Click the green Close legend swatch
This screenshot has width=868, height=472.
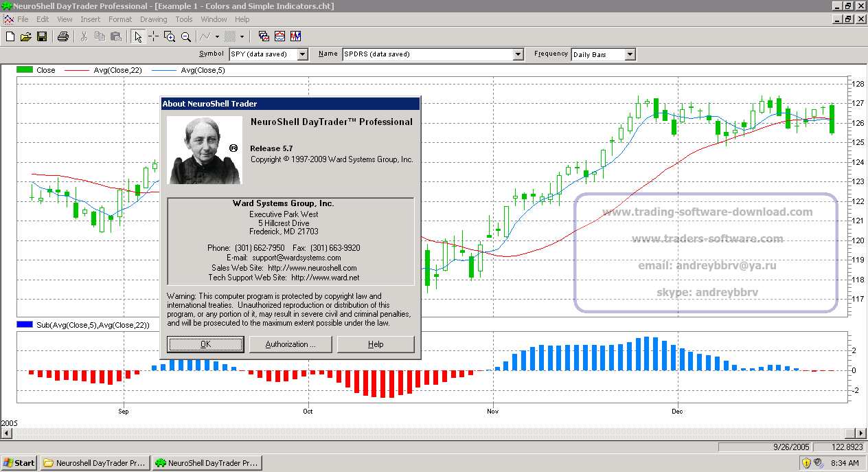[25, 70]
